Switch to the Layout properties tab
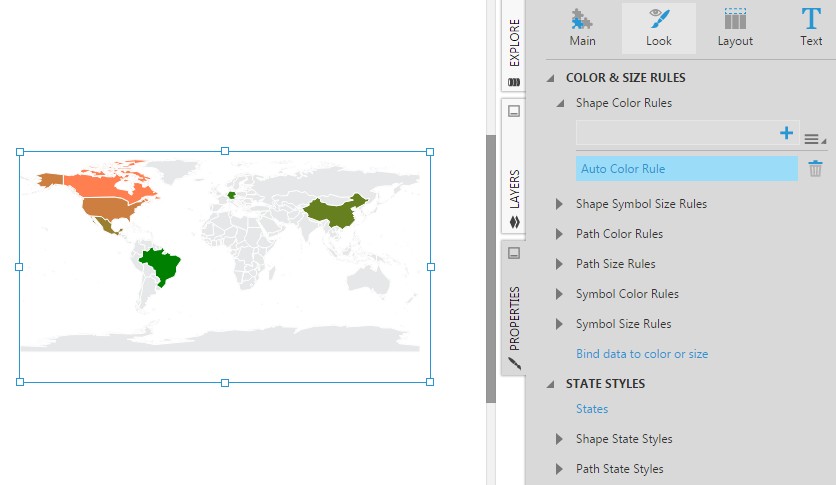This screenshot has width=836, height=485. (x=735, y=28)
